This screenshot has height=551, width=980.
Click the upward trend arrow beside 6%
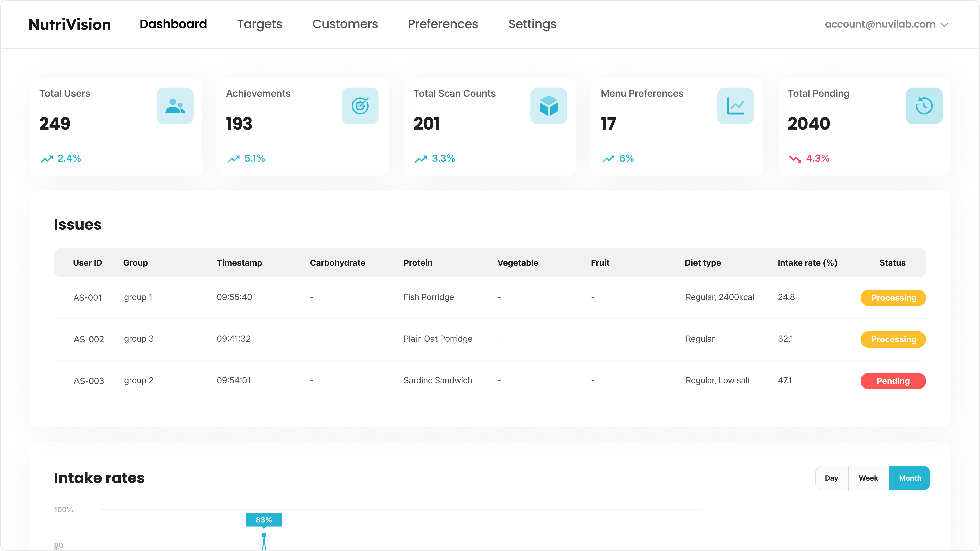[x=608, y=159]
